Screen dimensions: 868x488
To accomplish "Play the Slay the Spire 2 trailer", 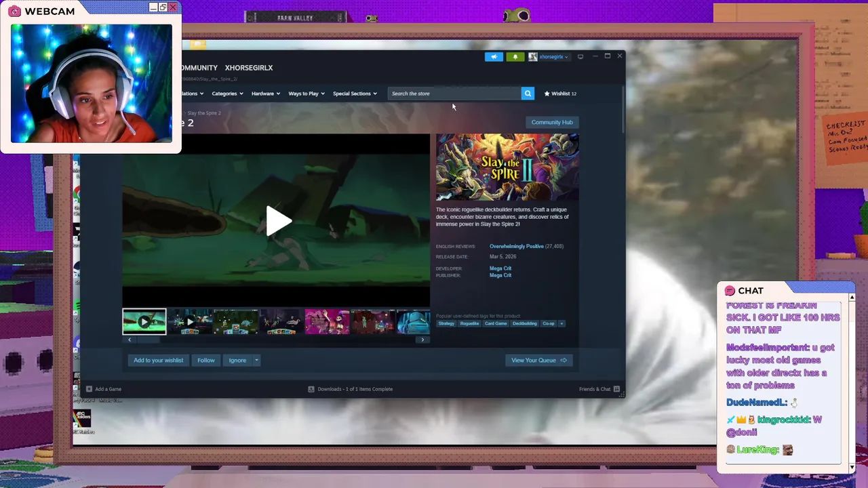I will click(278, 221).
